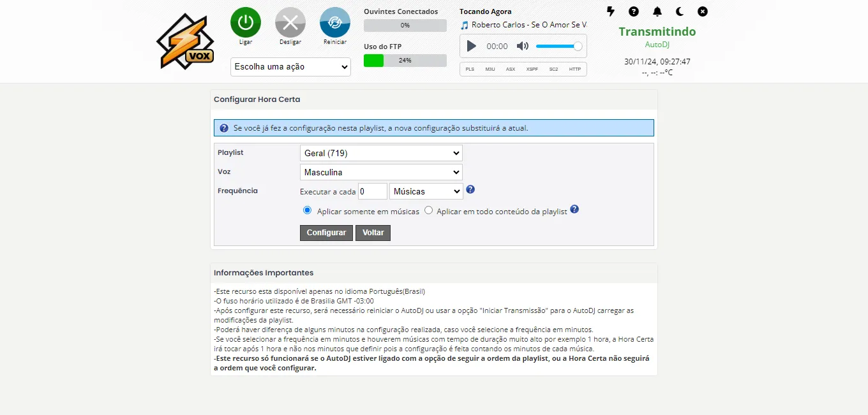
Task: Open 'Escolha uma ação' dropdown
Action: (x=290, y=67)
